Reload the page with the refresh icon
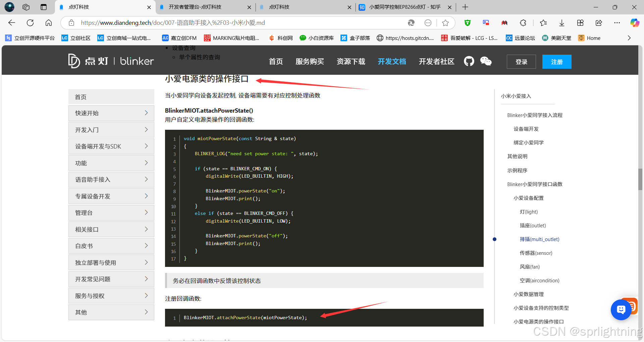Screen dimensions: 644x342 click(30, 23)
